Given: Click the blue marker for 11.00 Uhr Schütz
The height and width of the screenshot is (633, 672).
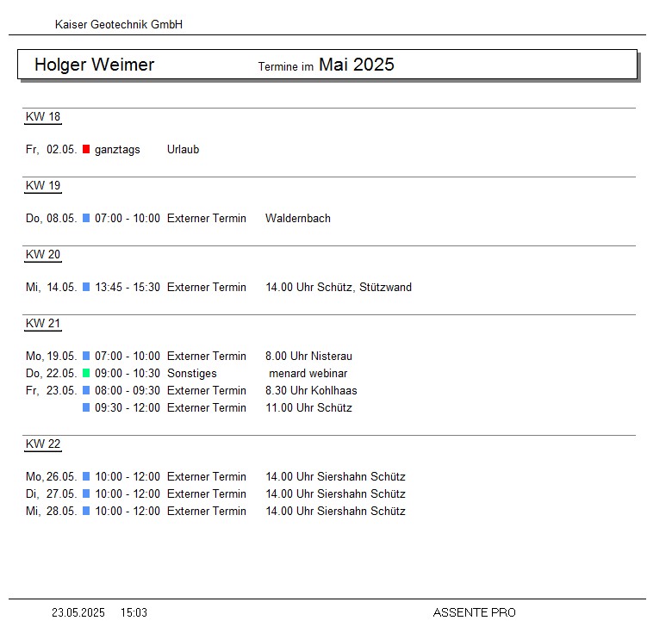Looking at the screenshot, I should click(86, 407).
